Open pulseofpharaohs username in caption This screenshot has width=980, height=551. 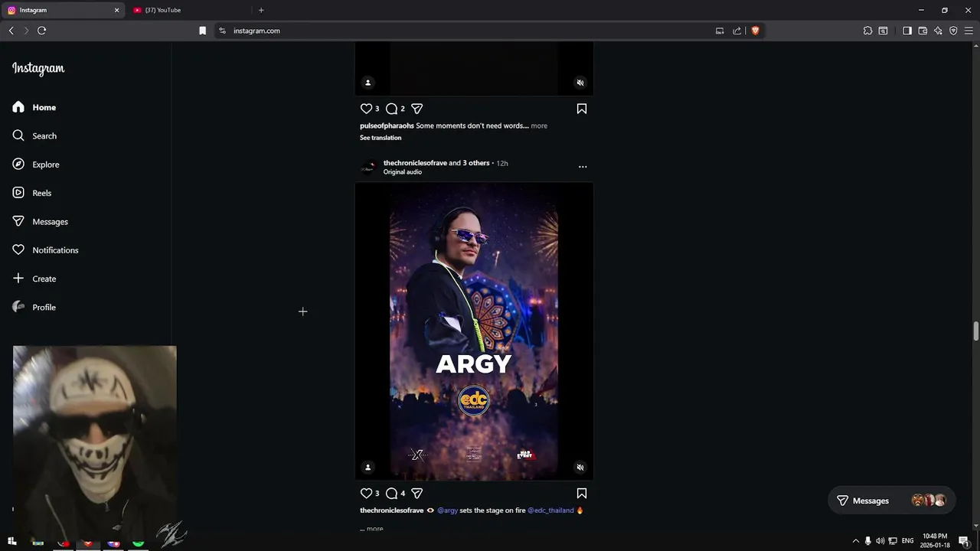(387, 126)
